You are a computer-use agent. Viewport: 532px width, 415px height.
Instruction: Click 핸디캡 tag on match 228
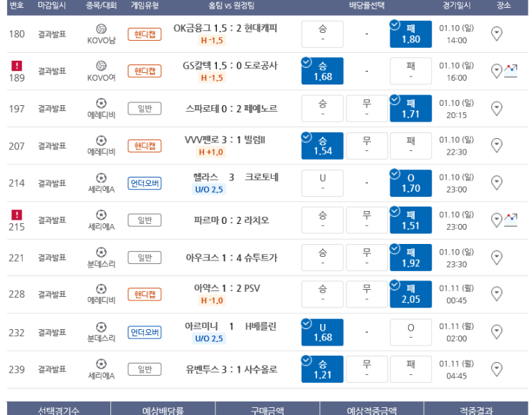[x=145, y=294]
